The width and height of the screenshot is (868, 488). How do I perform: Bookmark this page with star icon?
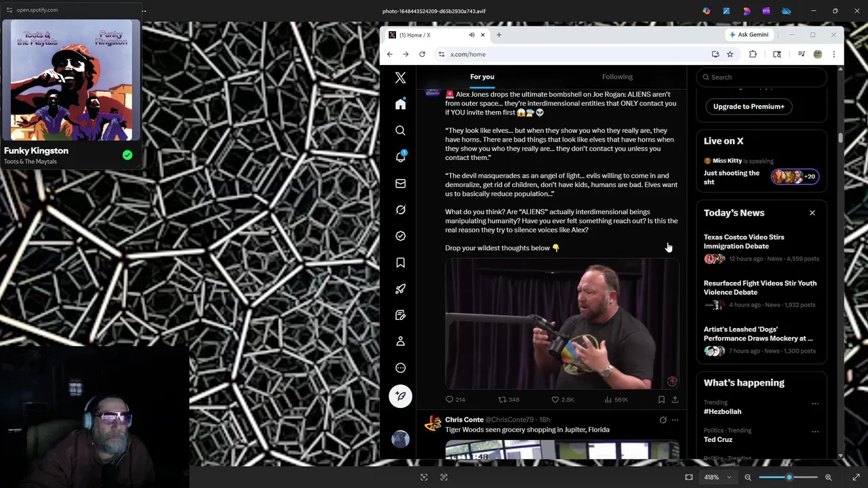[730, 54]
